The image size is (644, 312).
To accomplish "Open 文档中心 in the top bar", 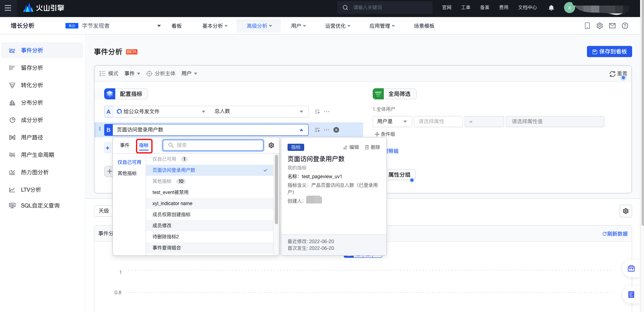I will [528, 8].
